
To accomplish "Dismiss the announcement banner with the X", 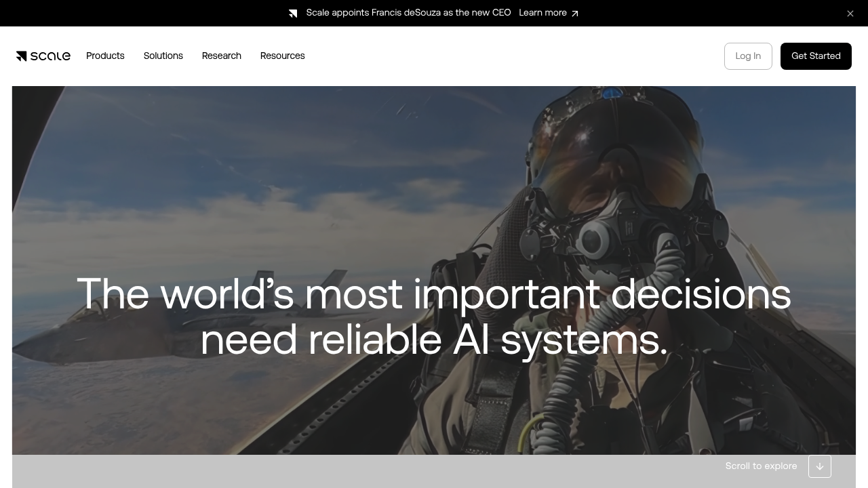I will pyautogui.click(x=850, y=14).
